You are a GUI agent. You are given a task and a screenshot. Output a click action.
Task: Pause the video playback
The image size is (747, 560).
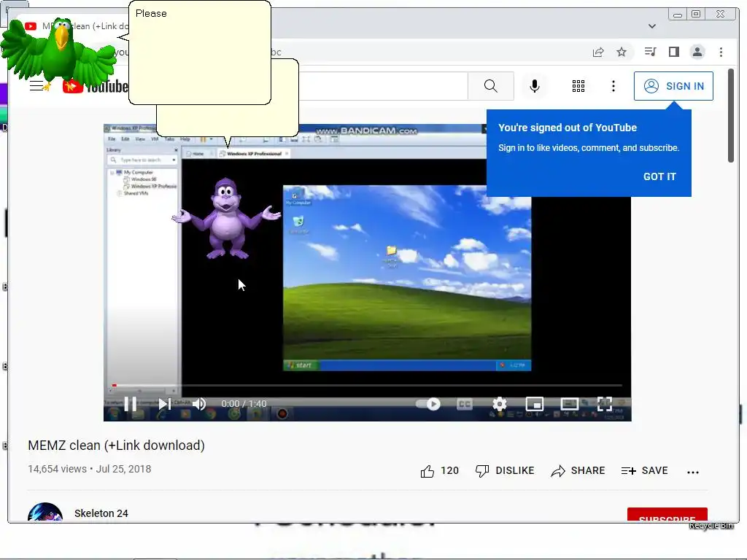point(130,404)
